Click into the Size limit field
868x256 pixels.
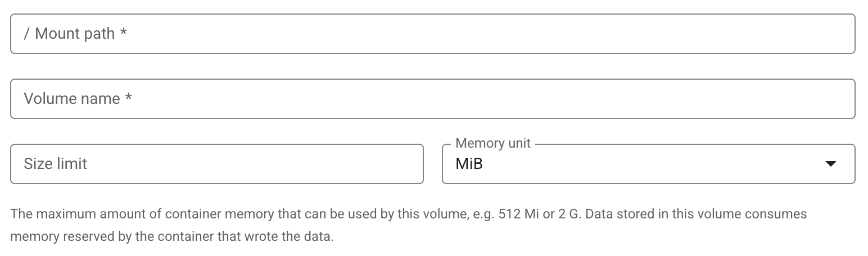pyautogui.click(x=216, y=164)
